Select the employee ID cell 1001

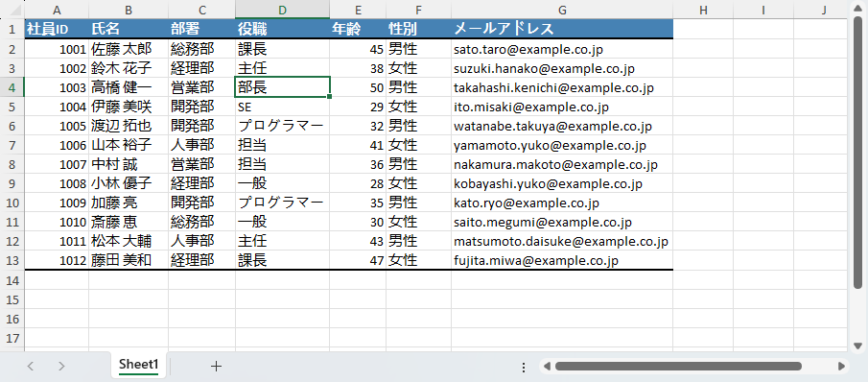click(x=57, y=49)
